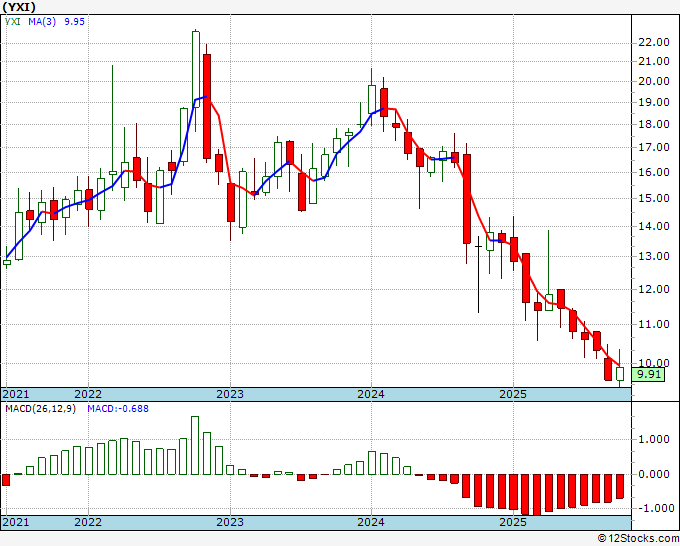The height and width of the screenshot is (546, 680).
Task: Click the last green candle near 9.91
Action: point(620,374)
